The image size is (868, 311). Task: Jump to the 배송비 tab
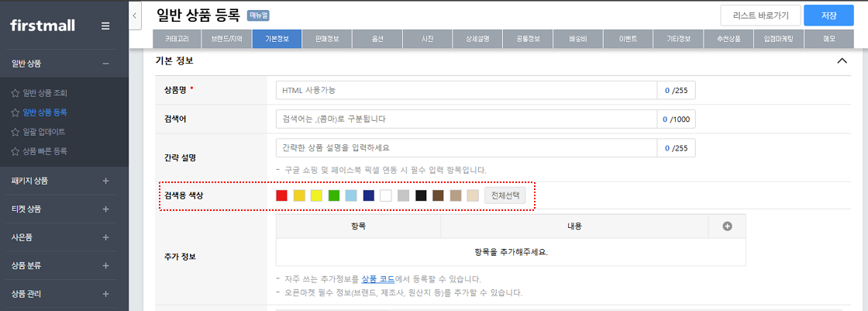(578, 40)
